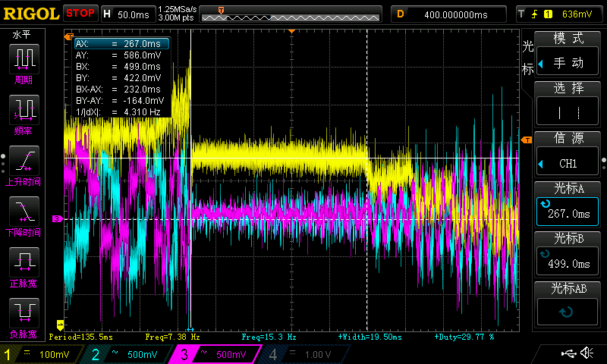Viewport: 607px width, 364px height.
Task: Click the speaker sound icon
Action: 587,353
